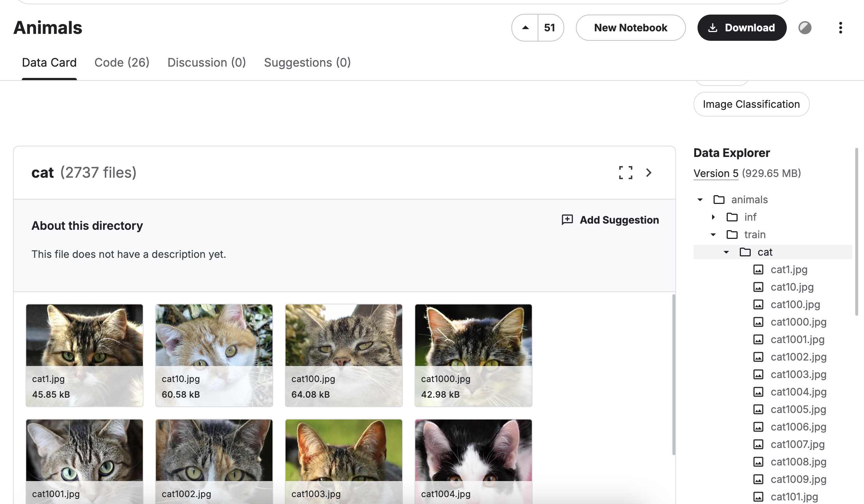Screen dimensions: 864x504
Task: Open the cat1003.jpg thumbnail preview
Action: 344,461
